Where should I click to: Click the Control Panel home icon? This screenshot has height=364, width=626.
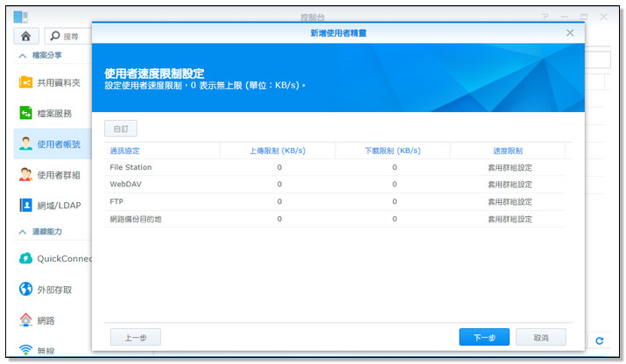(25, 36)
